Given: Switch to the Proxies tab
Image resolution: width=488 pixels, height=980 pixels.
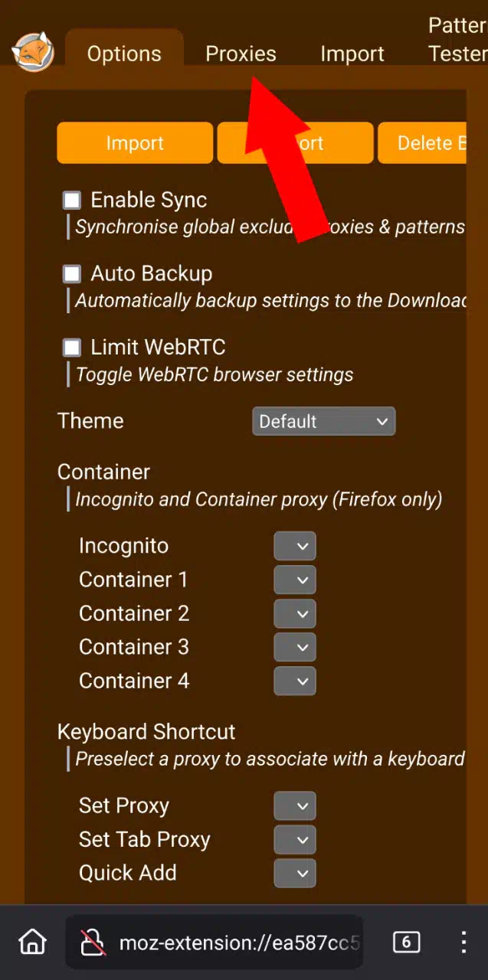Looking at the screenshot, I should pyautogui.click(x=241, y=54).
